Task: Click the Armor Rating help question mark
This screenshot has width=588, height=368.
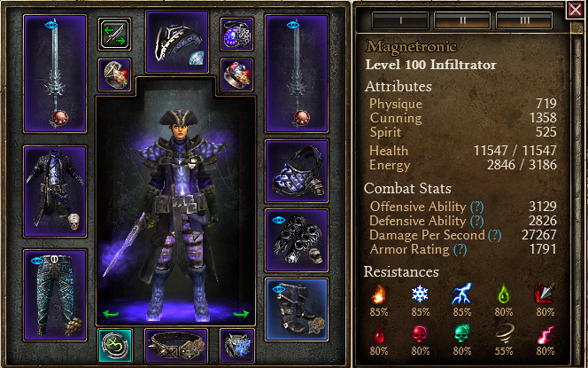Action: point(460,250)
